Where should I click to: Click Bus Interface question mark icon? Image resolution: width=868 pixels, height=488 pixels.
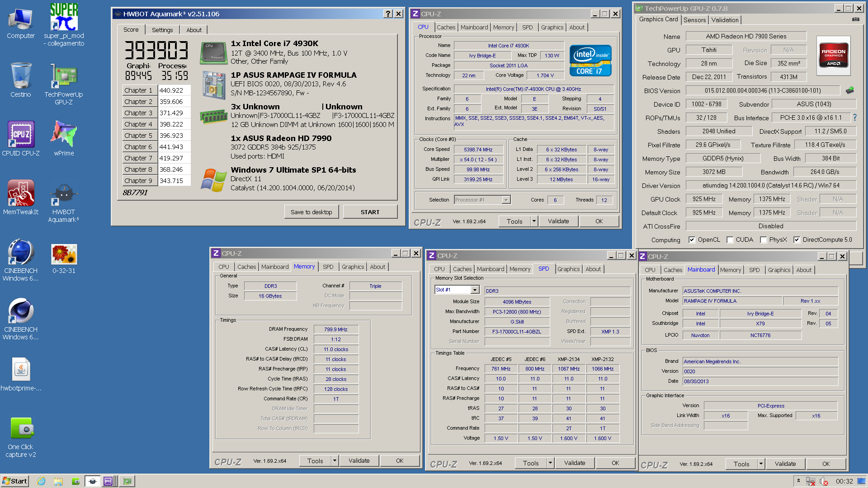854,117
